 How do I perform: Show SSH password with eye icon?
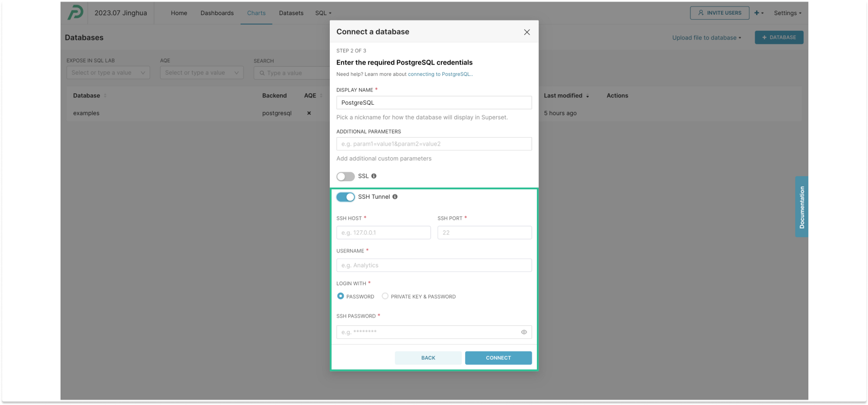click(524, 332)
